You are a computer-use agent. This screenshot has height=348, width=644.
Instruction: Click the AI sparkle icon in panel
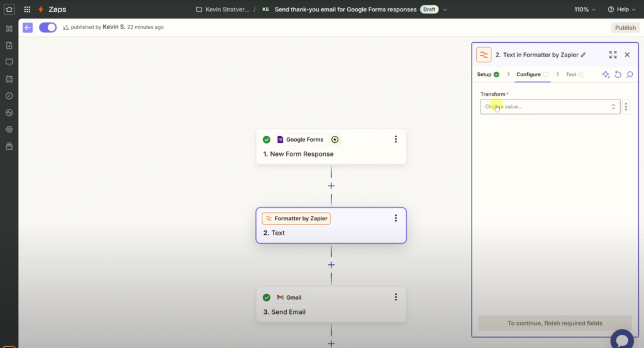[606, 74]
